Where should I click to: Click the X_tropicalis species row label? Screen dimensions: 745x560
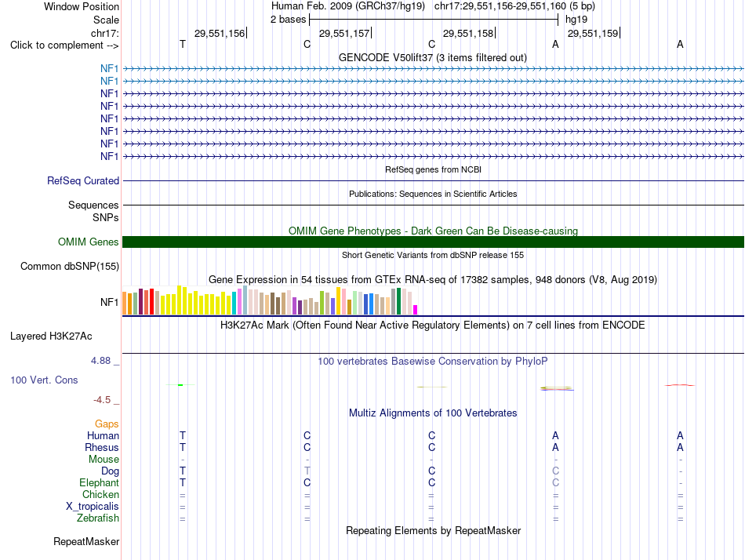[93, 507]
